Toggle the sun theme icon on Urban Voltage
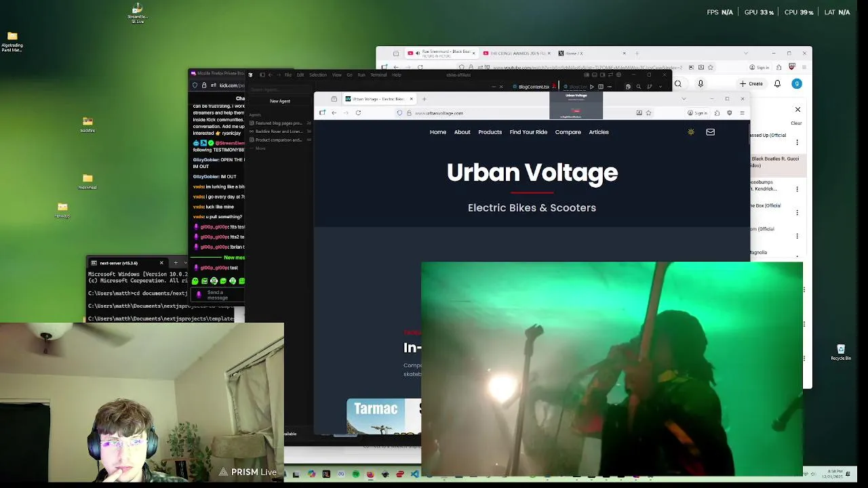This screenshot has height=488, width=868. [691, 132]
